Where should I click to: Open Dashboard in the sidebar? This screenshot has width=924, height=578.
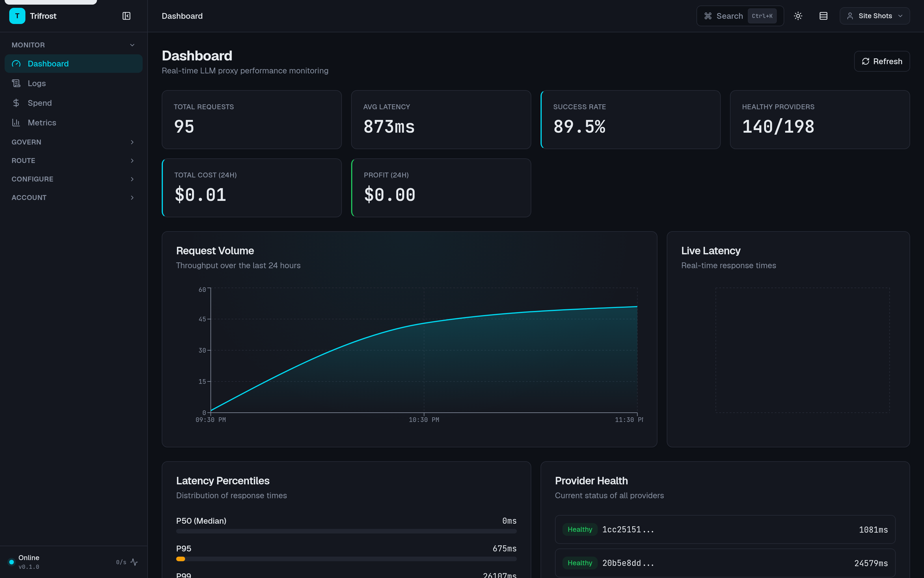click(73, 64)
